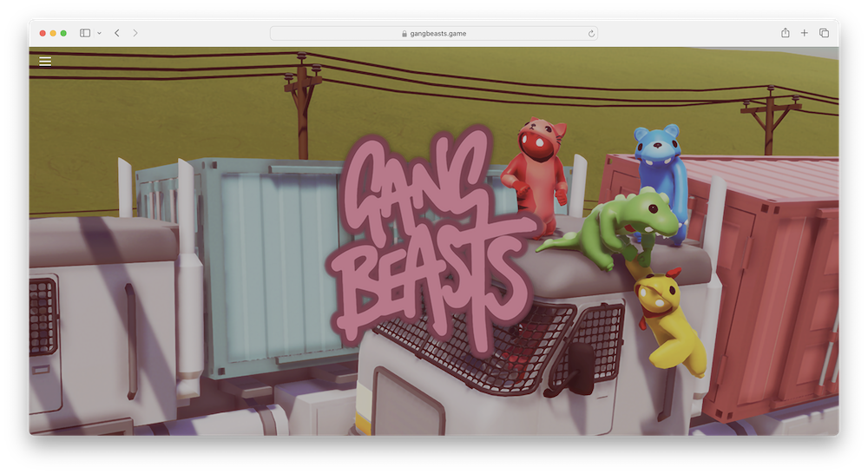Show the tab overview
The height and width of the screenshot is (474, 868).
point(824,33)
